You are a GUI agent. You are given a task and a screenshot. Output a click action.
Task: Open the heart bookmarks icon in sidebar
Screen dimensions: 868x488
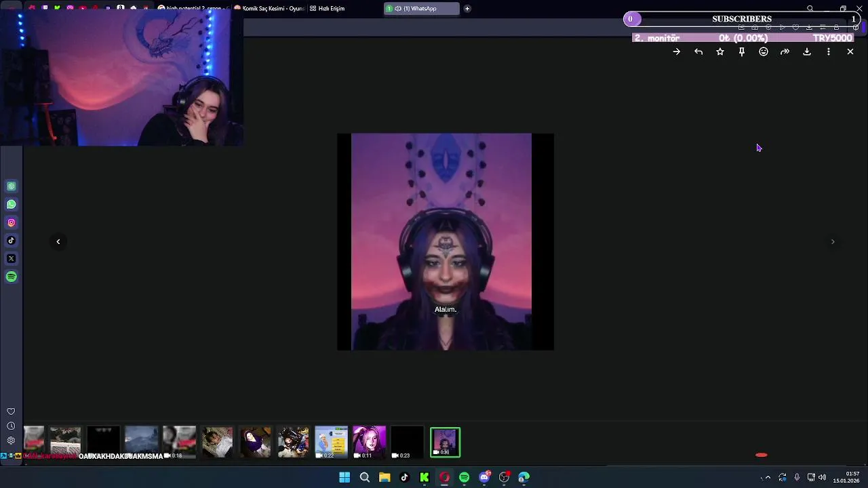(11, 411)
